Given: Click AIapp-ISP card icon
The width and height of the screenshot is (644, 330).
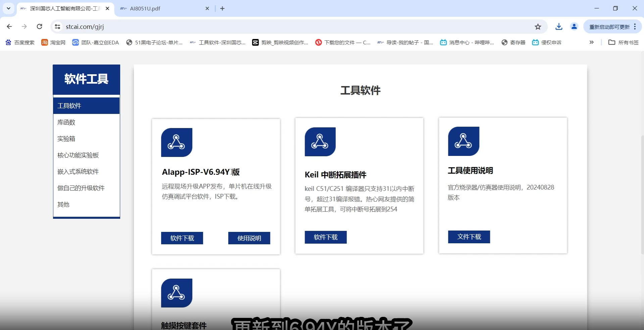Looking at the screenshot, I should pyautogui.click(x=177, y=142).
